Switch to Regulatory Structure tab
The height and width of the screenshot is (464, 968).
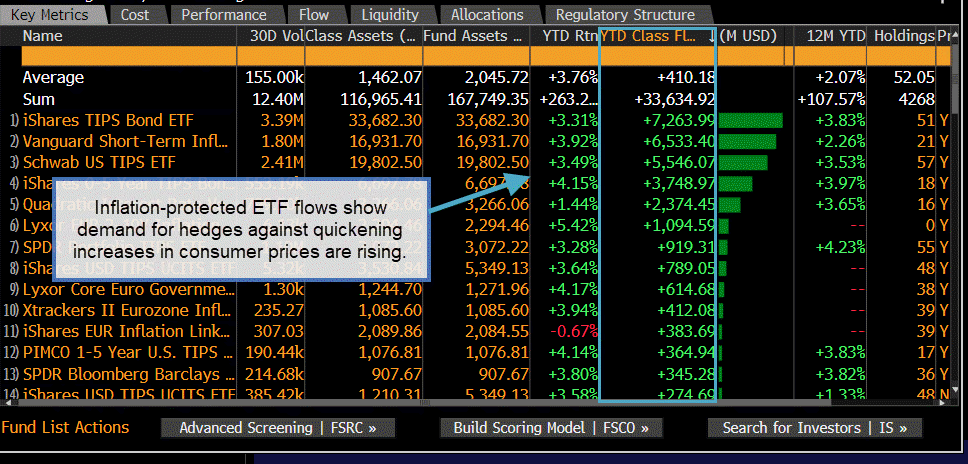click(624, 15)
